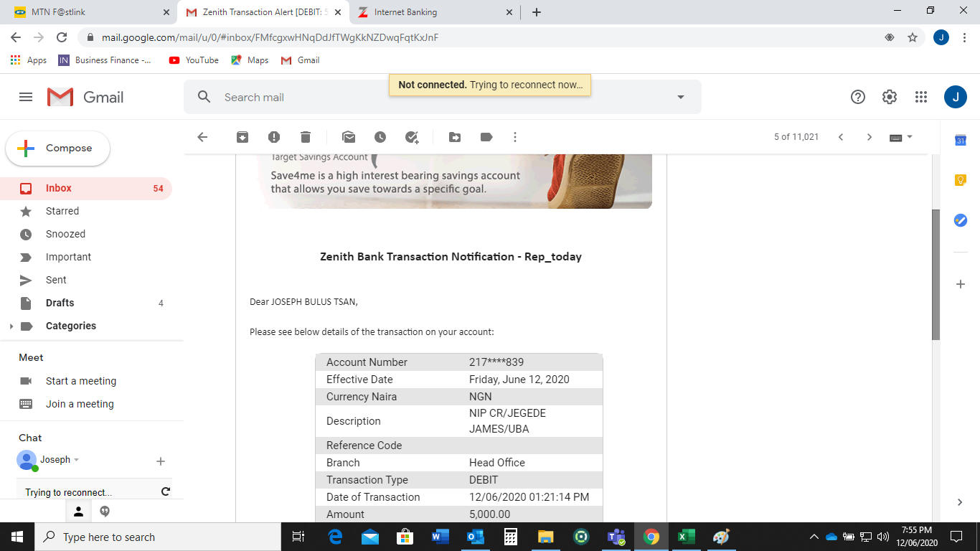Snooze this email using clock icon

[380, 137]
